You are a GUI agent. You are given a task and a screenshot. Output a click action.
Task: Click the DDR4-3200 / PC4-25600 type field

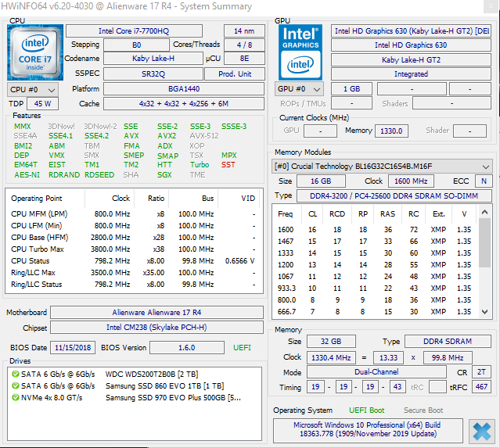[394, 195]
